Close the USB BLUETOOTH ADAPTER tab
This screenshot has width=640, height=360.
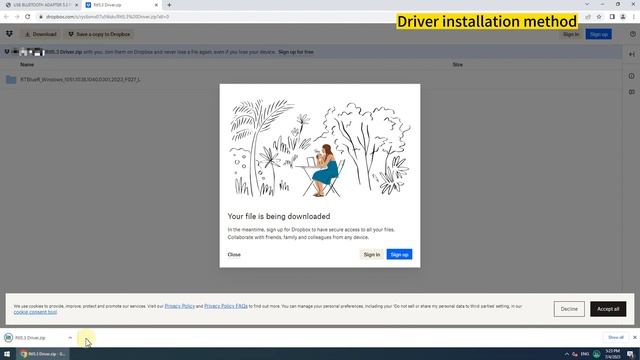(76, 5)
